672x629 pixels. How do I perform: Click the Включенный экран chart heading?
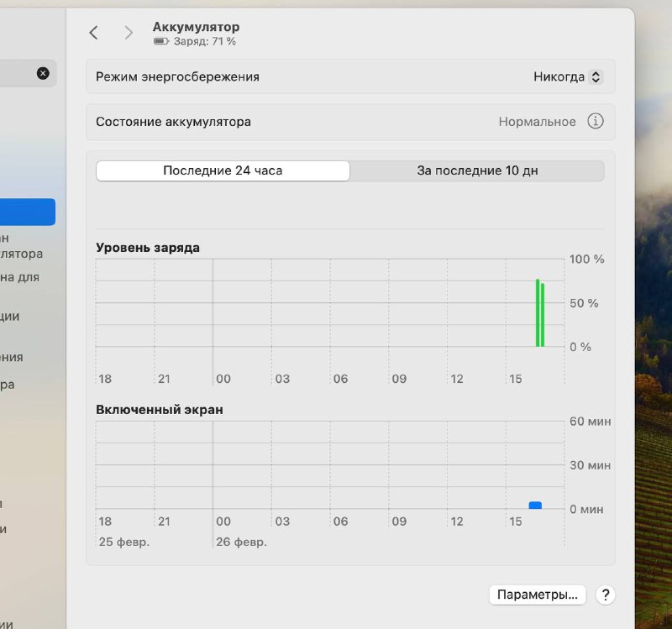(x=160, y=410)
